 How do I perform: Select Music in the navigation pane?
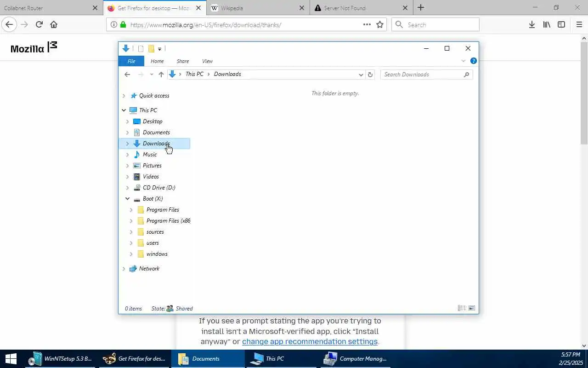coord(150,155)
